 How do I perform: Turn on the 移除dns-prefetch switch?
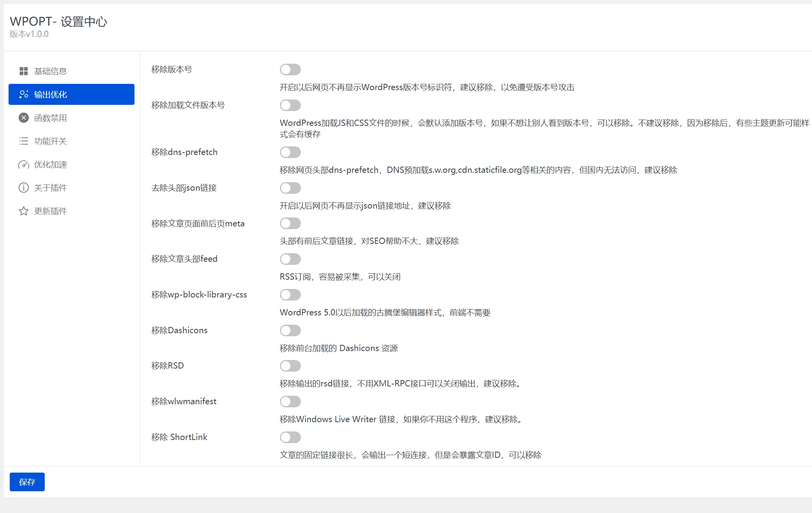point(290,152)
